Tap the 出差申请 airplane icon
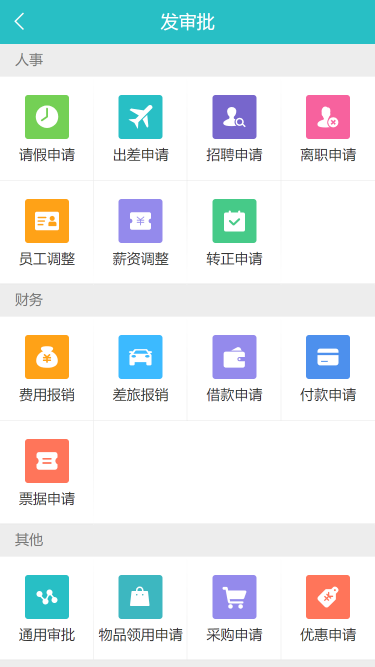Image resolution: width=375 pixels, height=667 pixels. pyautogui.click(x=140, y=117)
